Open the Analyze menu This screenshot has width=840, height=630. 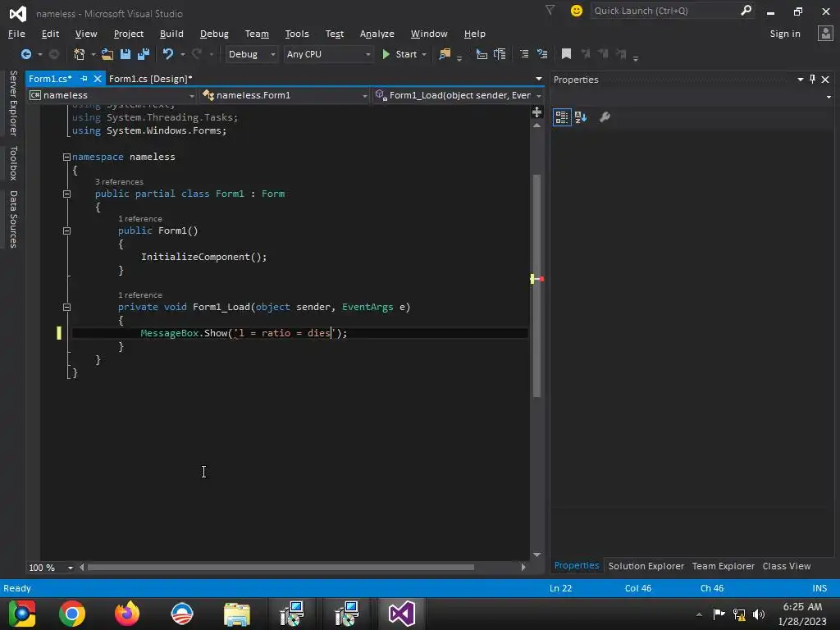click(377, 34)
